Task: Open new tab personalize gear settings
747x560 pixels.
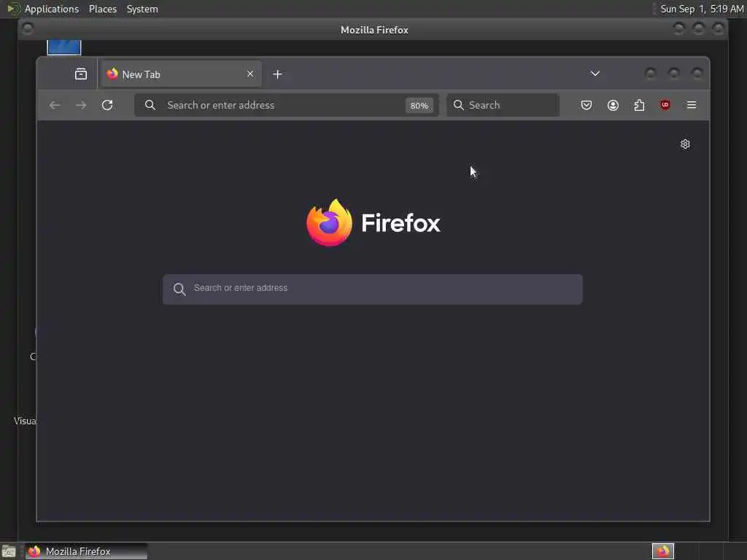Action: pyautogui.click(x=685, y=144)
